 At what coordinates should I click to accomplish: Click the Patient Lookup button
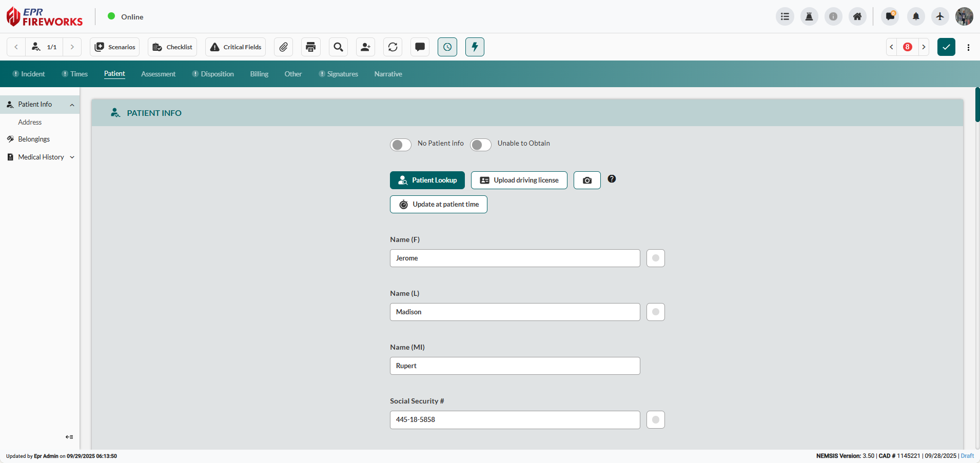pos(427,180)
